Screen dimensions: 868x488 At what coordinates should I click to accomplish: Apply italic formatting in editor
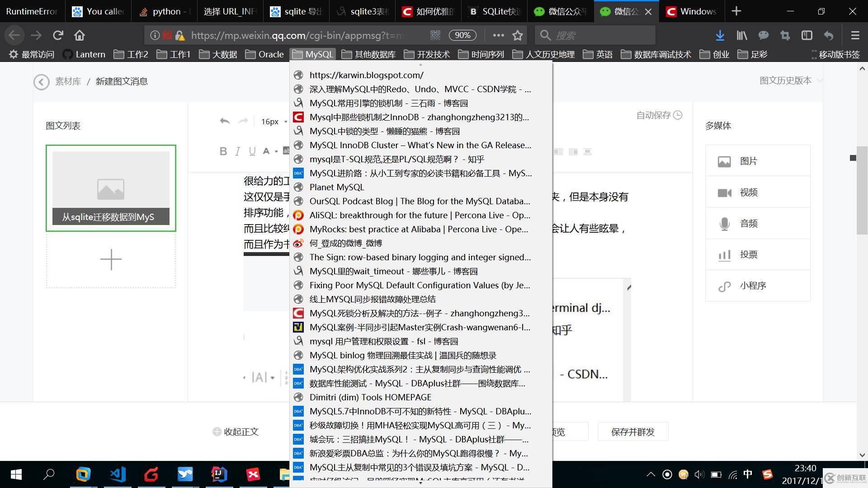click(237, 151)
